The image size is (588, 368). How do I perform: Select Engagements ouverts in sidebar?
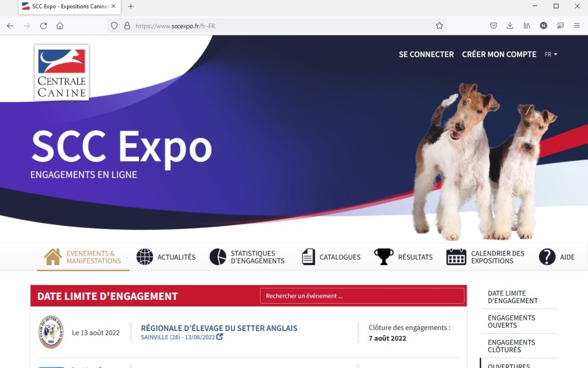coord(511,322)
